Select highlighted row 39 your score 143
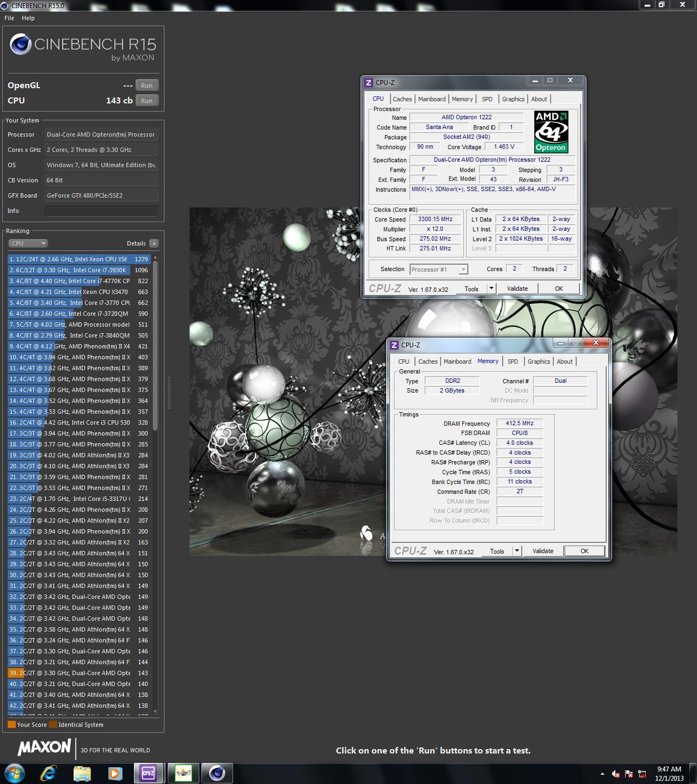 [x=79, y=673]
